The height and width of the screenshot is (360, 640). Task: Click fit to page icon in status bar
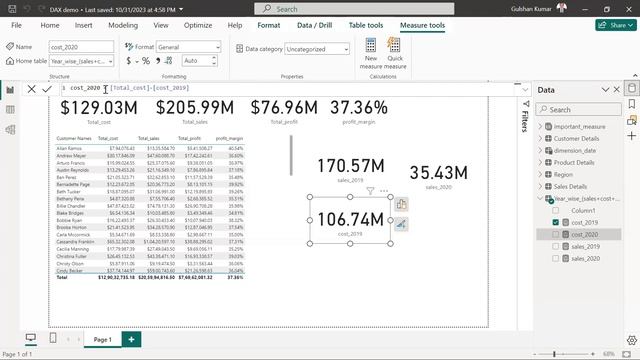[627, 354]
